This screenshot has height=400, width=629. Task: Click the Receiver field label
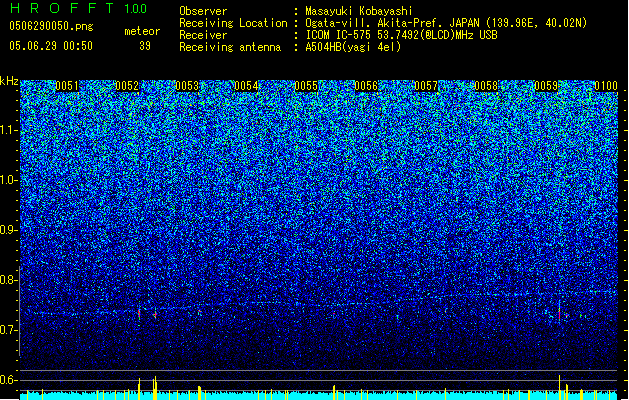(x=203, y=35)
